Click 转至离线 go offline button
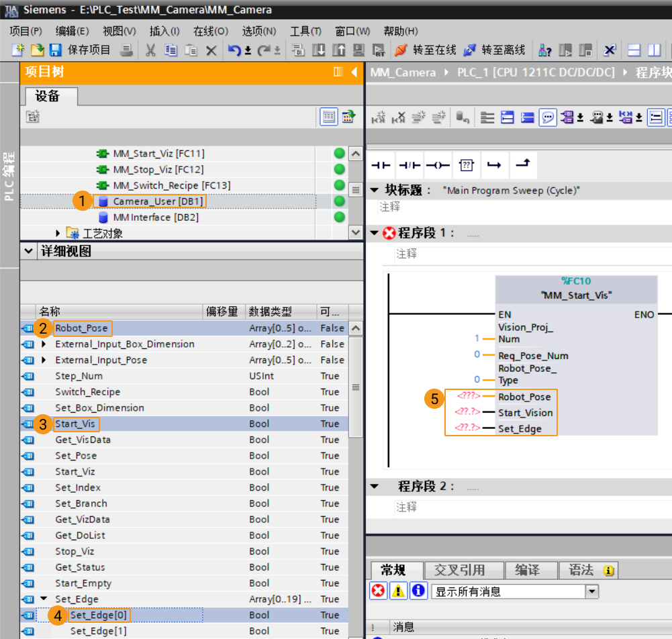 tap(494, 50)
